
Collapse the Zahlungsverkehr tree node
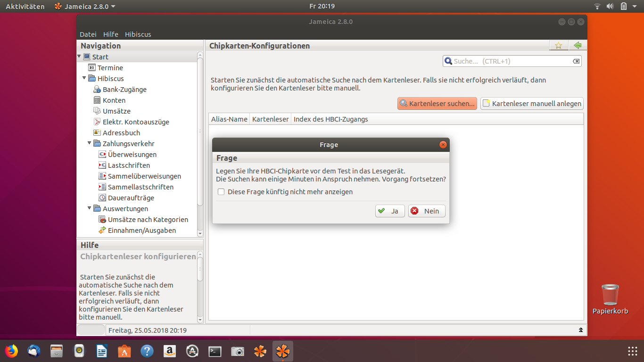tap(90, 143)
